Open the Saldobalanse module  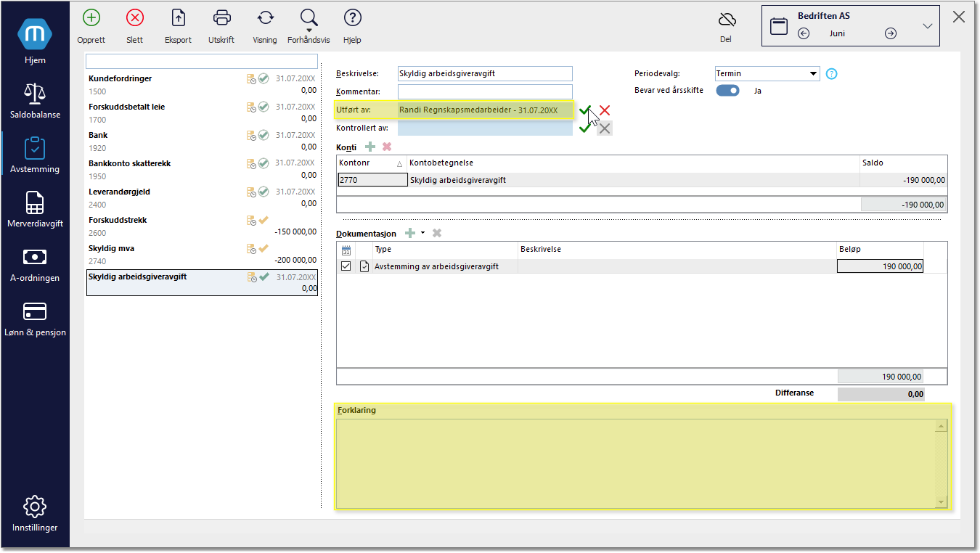coord(35,100)
